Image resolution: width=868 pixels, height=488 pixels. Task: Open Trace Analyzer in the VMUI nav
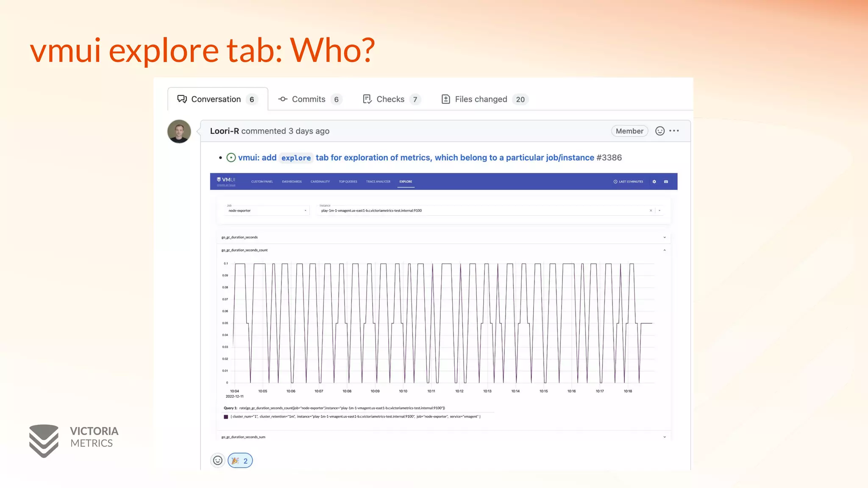point(378,182)
